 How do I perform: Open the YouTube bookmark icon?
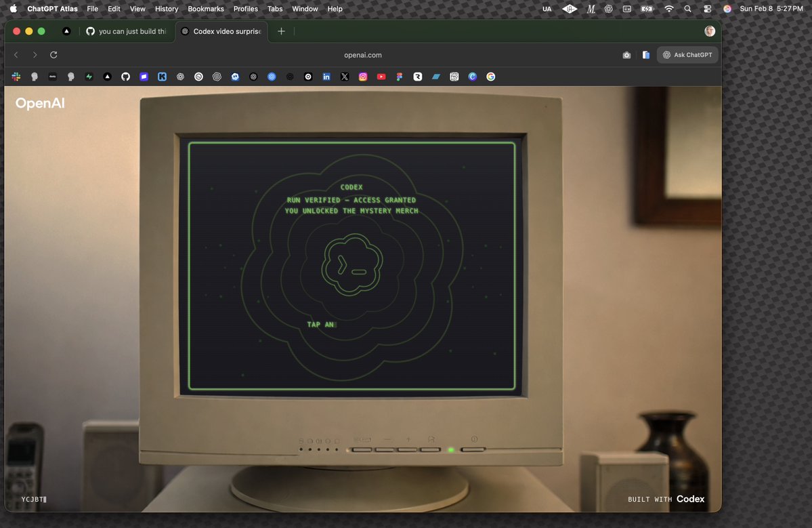click(381, 77)
